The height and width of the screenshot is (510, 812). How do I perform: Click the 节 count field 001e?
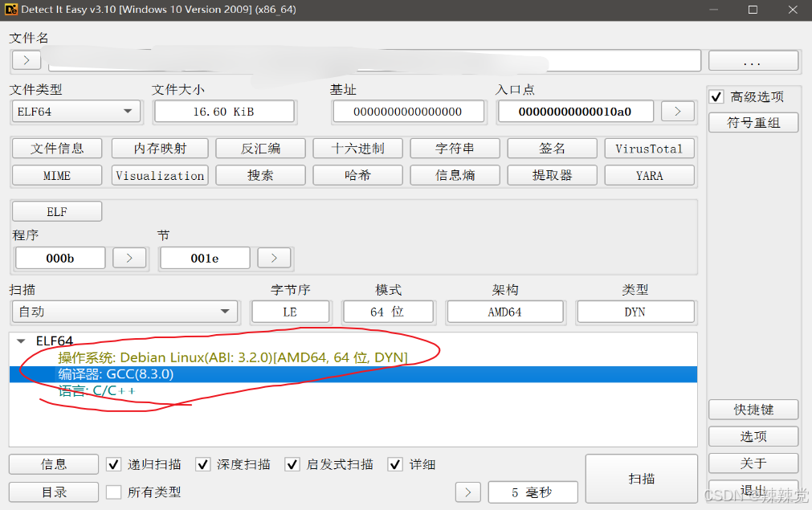click(205, 258)
